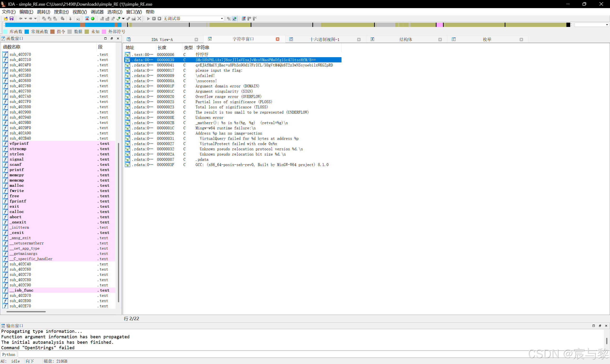The width and height of the screenshot is (610, 364).
Task: Close the 字符串窗口 tab
Action: (277, 39)
